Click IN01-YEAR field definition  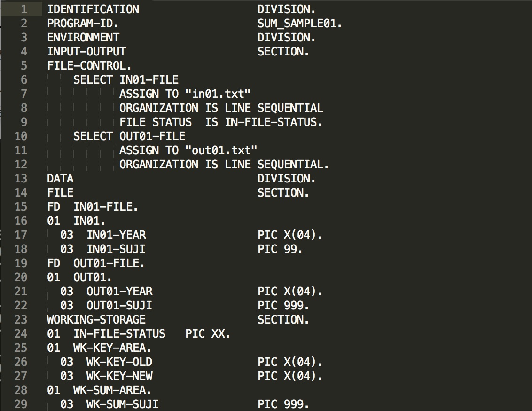tap(117, 235)
